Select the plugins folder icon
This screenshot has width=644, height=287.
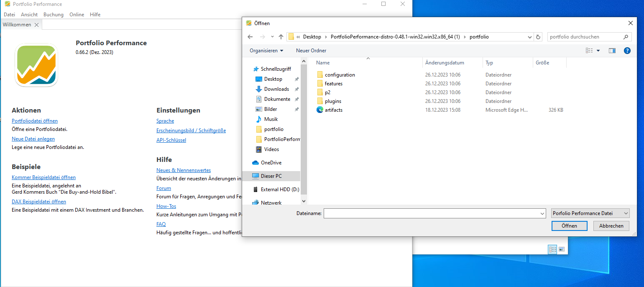tap(320, 101)
